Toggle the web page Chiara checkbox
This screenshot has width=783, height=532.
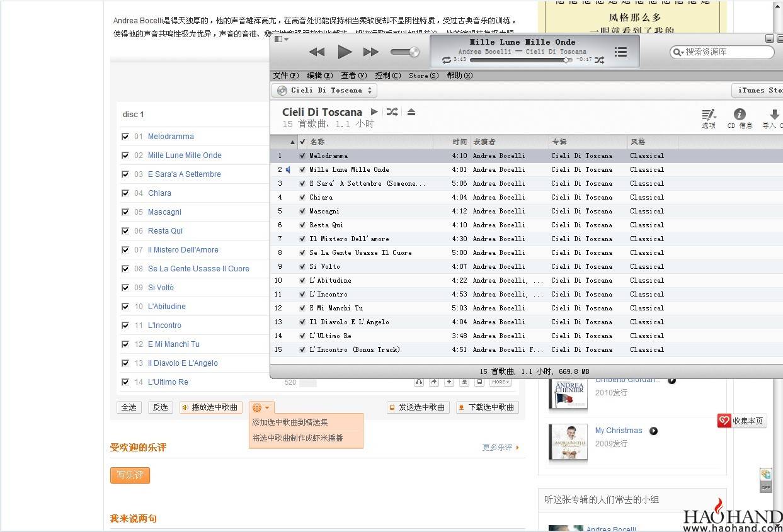[125, 193]
